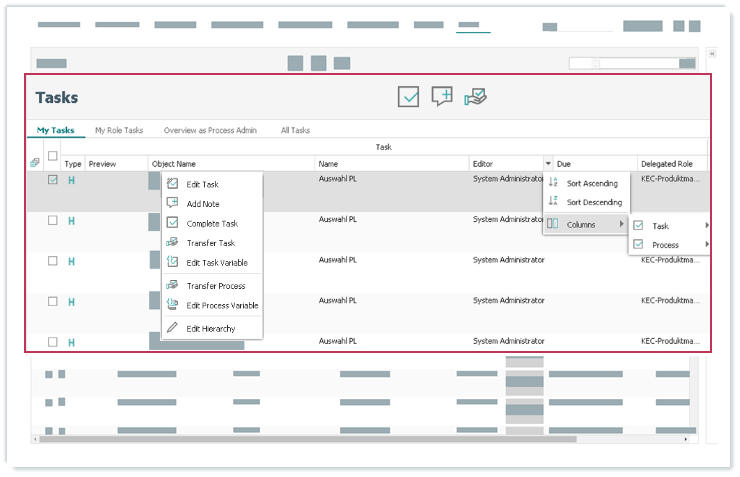Image resolution: width=740 pixels, height=477 pixels.
Task: Click the Object Name column header
Action: [231, 164]
